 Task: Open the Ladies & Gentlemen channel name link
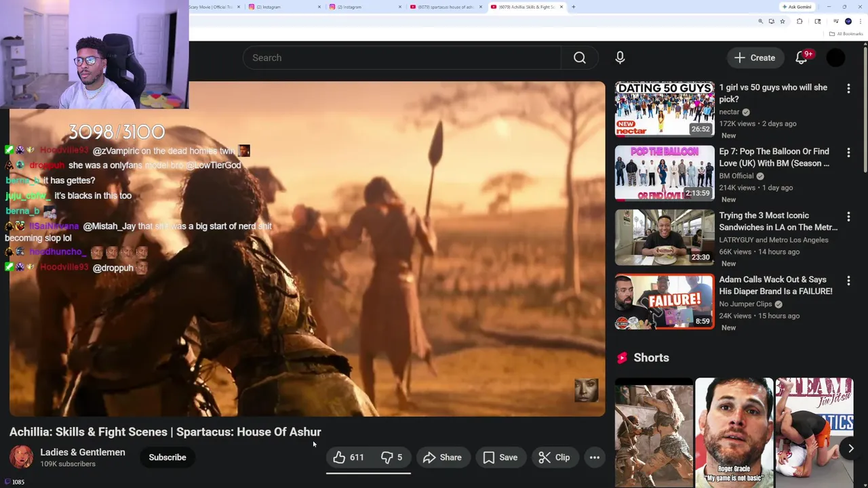pyautogui.click(x=83, y=452)
